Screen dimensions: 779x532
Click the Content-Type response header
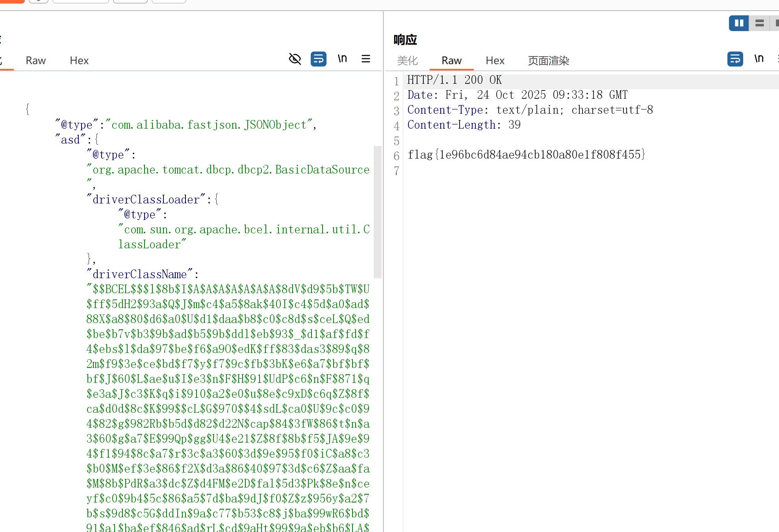click(445, 110)
